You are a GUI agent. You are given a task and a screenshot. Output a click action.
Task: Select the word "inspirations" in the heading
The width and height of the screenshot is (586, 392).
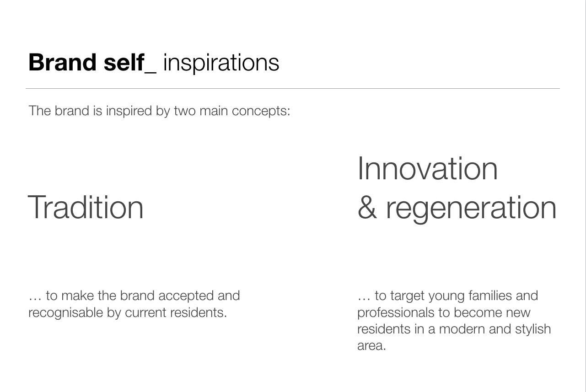click(221, 62)
